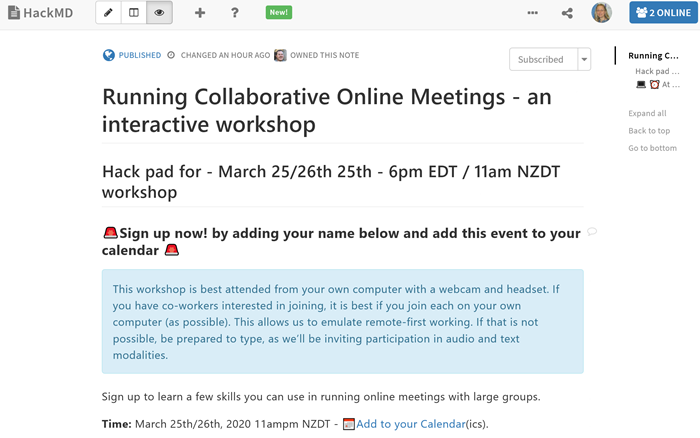Image resolution: width=700 pixels, height=438 pixels.
Task: Click the Add to your Calendar link
Action: click(410, 424)
